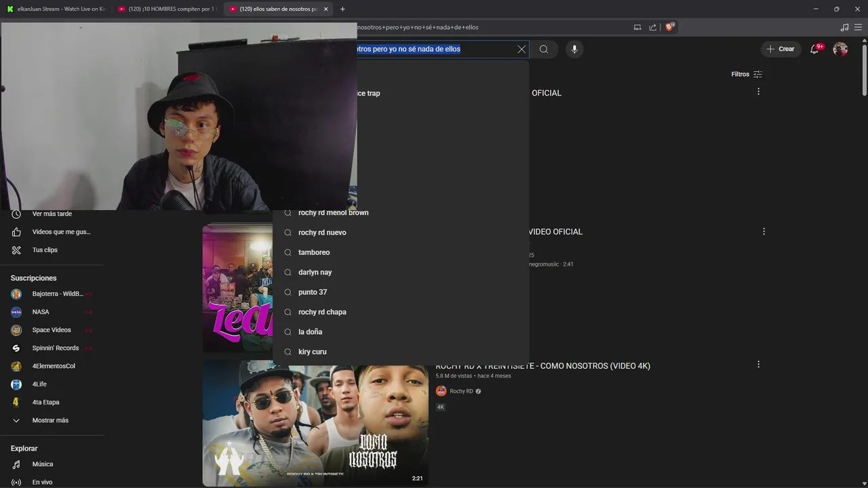Close the 'ellos saben de nosotros' tab
This screenshot has height=488, width=868.
coord(325,9)
